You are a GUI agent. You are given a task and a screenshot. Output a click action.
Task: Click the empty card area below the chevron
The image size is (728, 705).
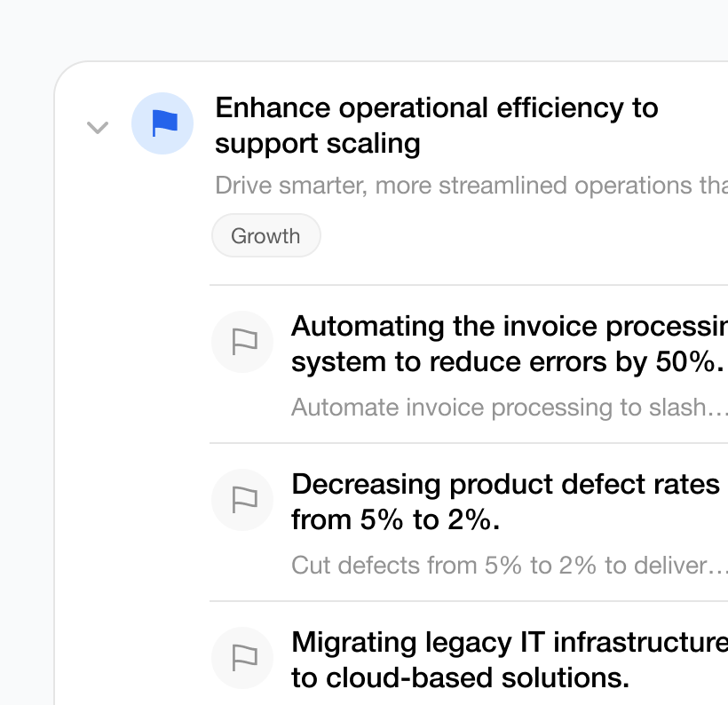coord(124,400)
